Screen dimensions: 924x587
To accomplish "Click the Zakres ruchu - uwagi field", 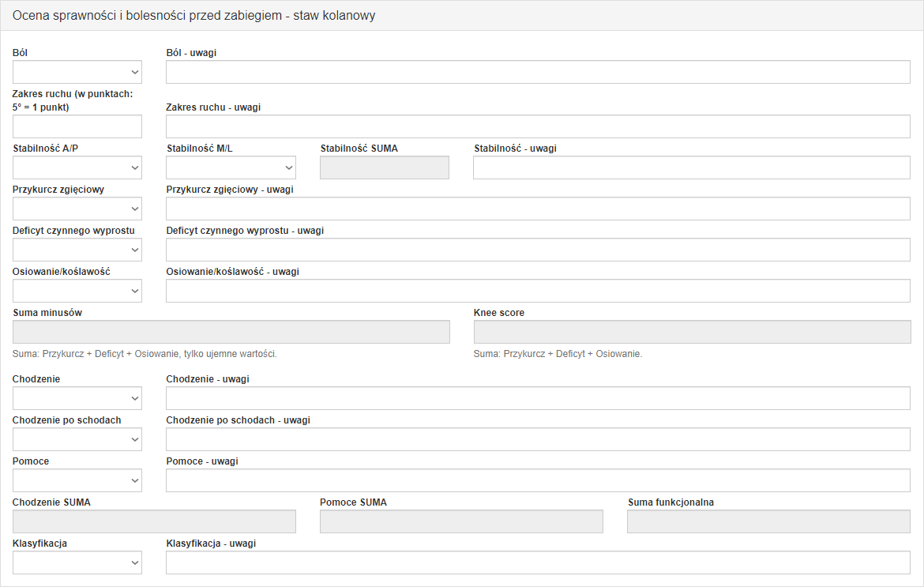I will 537,126.
